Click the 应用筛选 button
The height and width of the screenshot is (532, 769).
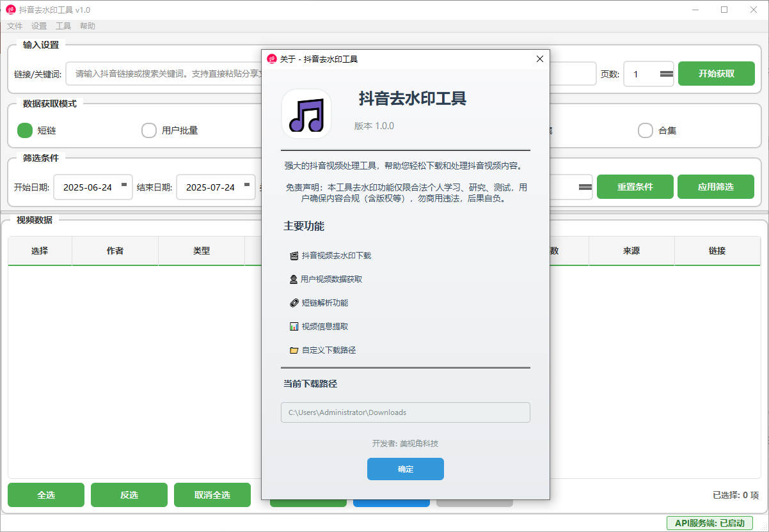(716, 187)
